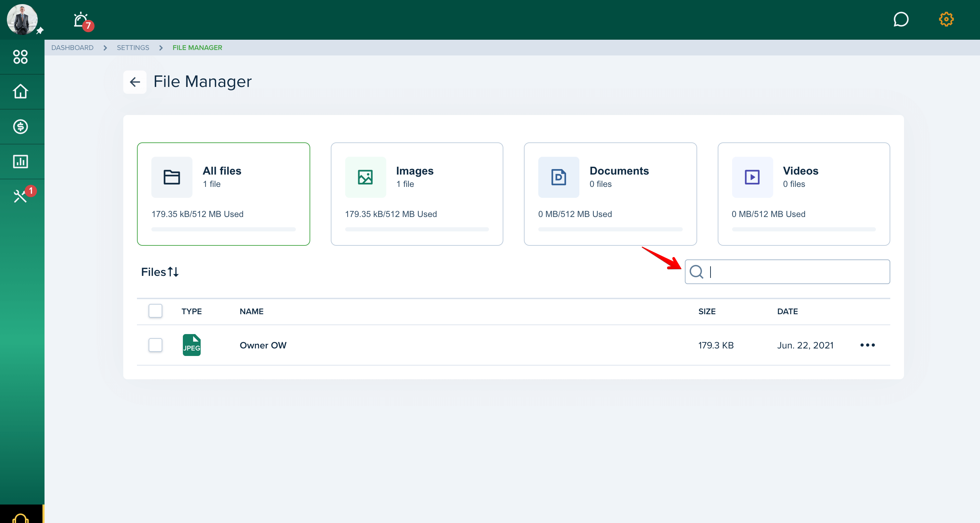Click into the file search field
The height and width of the screenshot is (523, 980).
pos(787,271)
